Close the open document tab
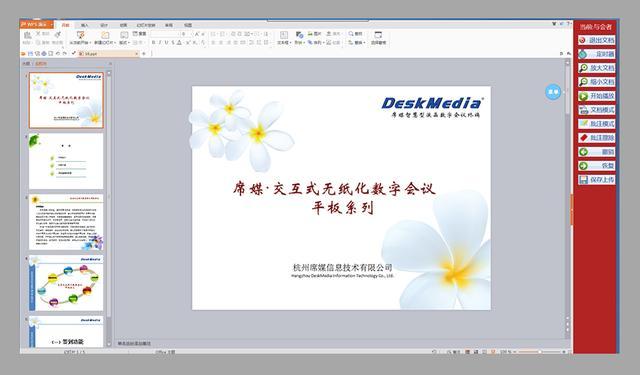Screen dimensions: 640x375 [x=136, y=53]
